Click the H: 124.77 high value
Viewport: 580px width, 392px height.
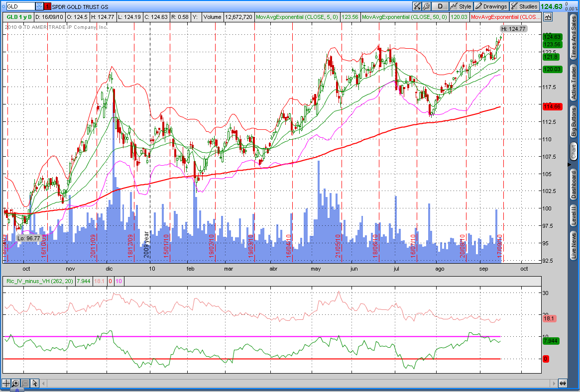(x=103, y=17)
